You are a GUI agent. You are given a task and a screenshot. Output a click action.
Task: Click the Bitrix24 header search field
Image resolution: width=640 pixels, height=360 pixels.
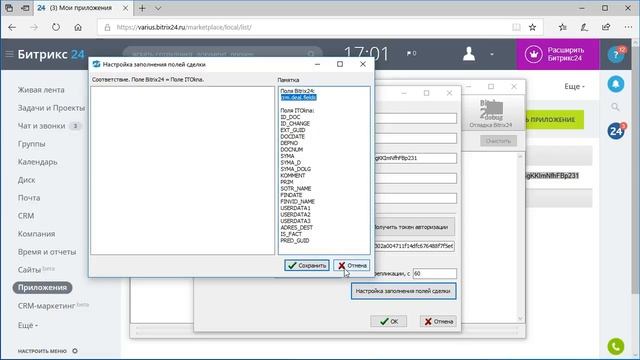(222, 53)
